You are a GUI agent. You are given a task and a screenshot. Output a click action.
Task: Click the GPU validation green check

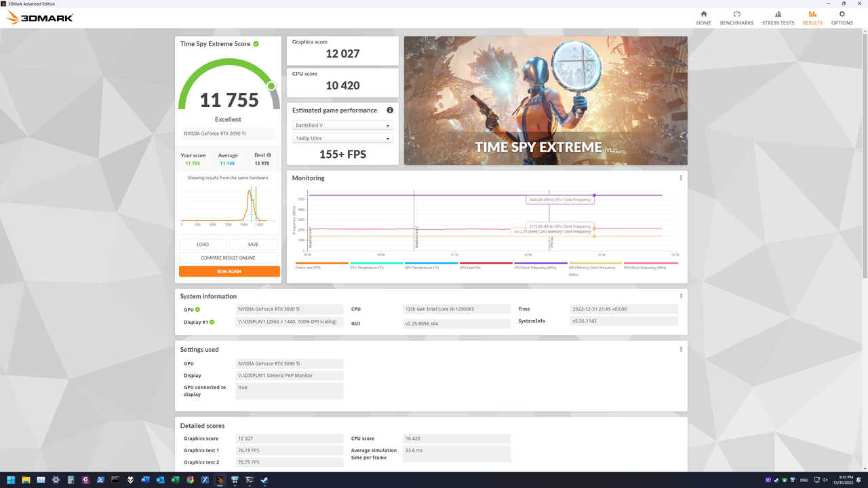pyautogui.click(x=198, y=310)
